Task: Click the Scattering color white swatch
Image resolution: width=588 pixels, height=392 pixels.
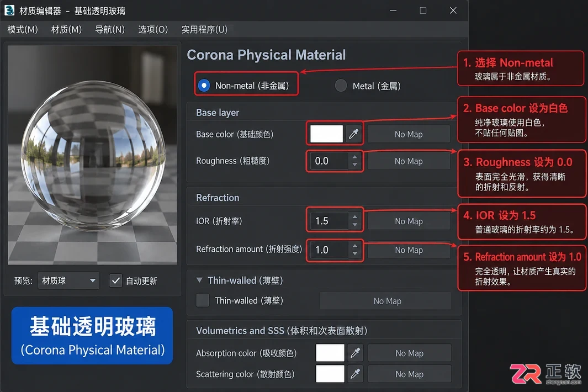Action: 330,374
